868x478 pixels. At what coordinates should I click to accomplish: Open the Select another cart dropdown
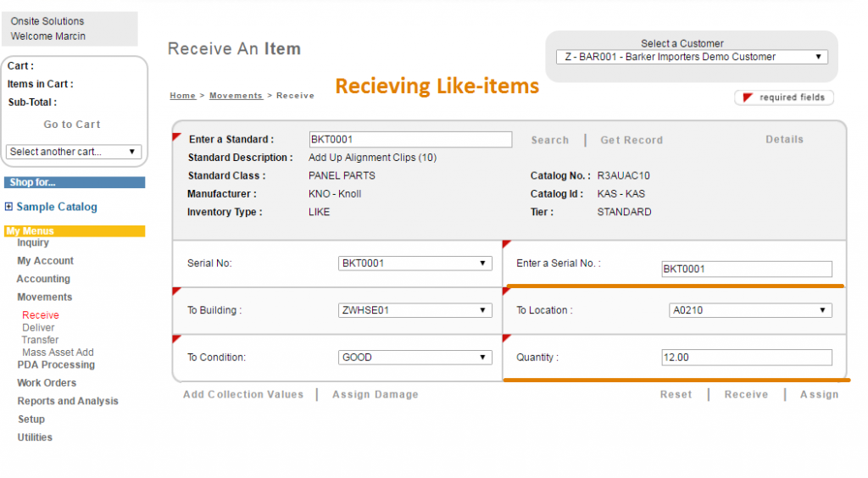(74, 152)
